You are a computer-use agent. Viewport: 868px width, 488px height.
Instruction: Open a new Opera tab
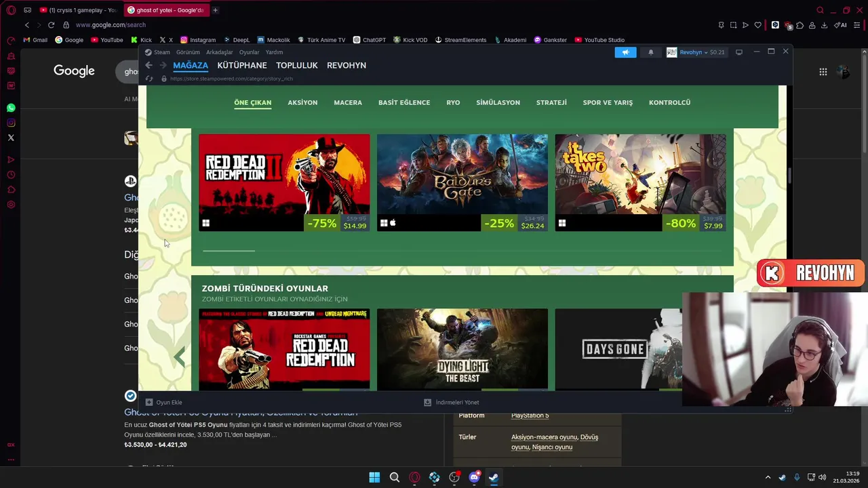215,10
